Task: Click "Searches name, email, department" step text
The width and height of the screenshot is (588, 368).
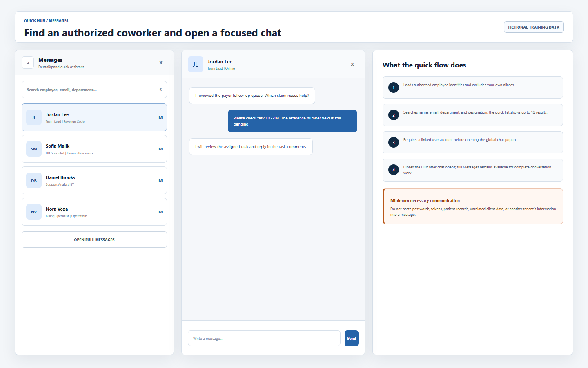Action: (x=475, y=112)
